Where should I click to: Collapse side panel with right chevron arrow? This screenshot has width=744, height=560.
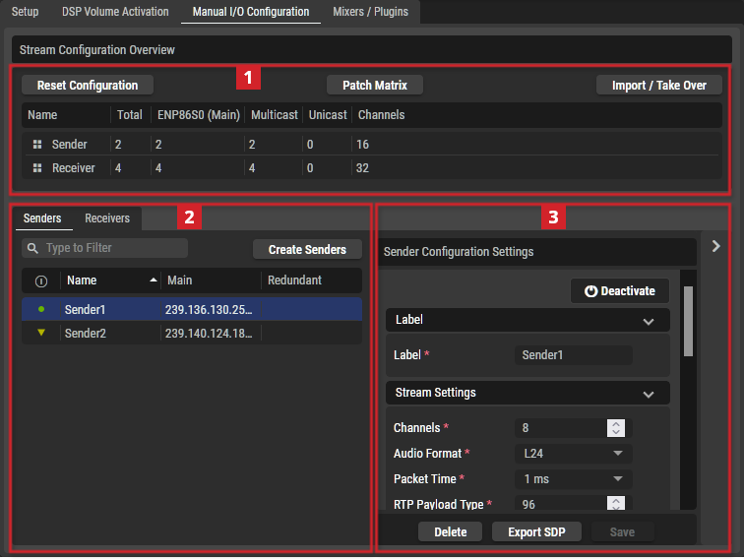(x=716, y=246)
